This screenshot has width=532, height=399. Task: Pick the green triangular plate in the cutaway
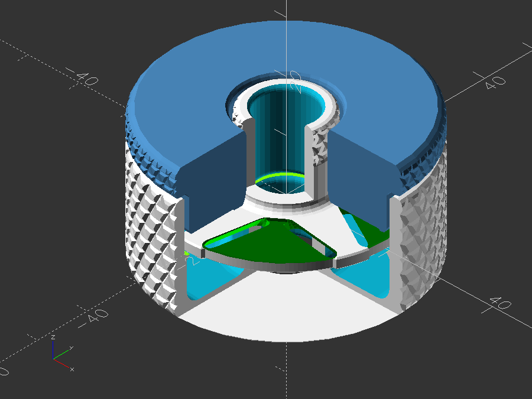(x=271, y=242)
